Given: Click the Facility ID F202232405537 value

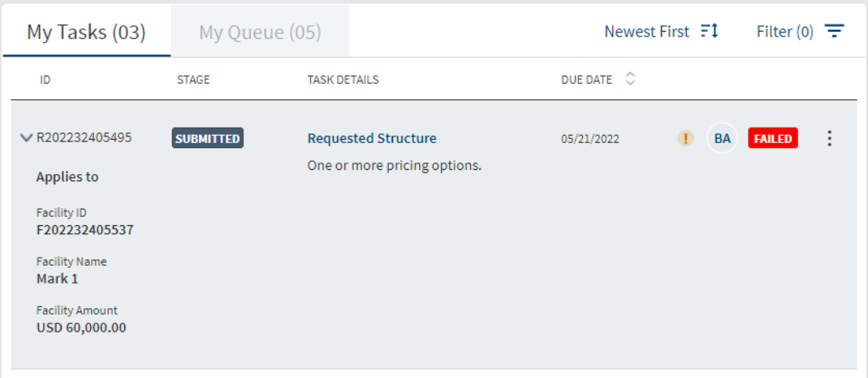Looking at the screenshot, I should pos(85,229).
